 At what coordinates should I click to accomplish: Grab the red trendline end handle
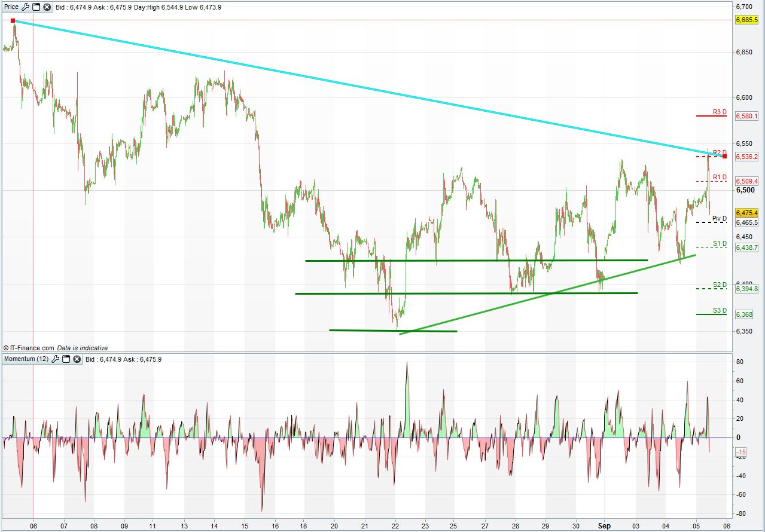725,157
